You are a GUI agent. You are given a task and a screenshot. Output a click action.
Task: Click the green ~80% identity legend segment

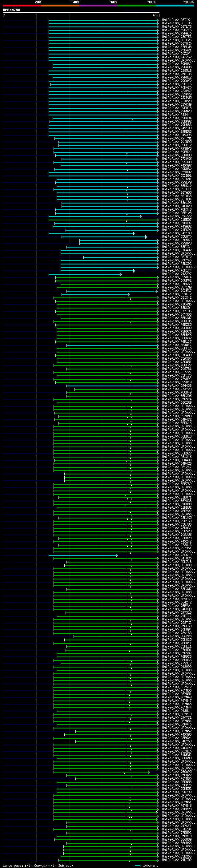[136, 6]
